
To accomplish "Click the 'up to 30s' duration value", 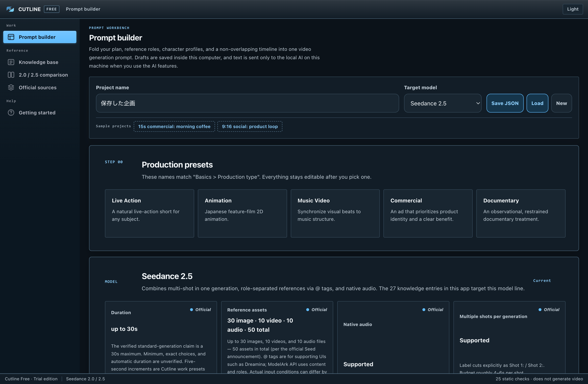I will pyautogui.click(x=124, y=329).
